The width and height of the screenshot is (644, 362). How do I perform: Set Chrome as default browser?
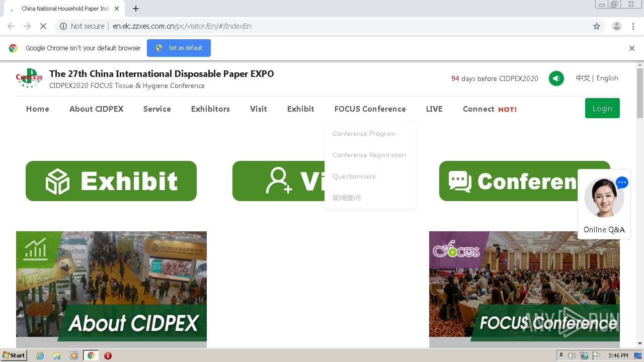[x=179, y=48]
